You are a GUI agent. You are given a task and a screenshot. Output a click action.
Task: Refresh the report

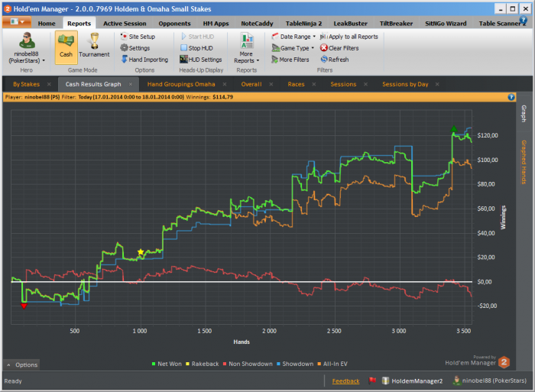coord(335,60)
